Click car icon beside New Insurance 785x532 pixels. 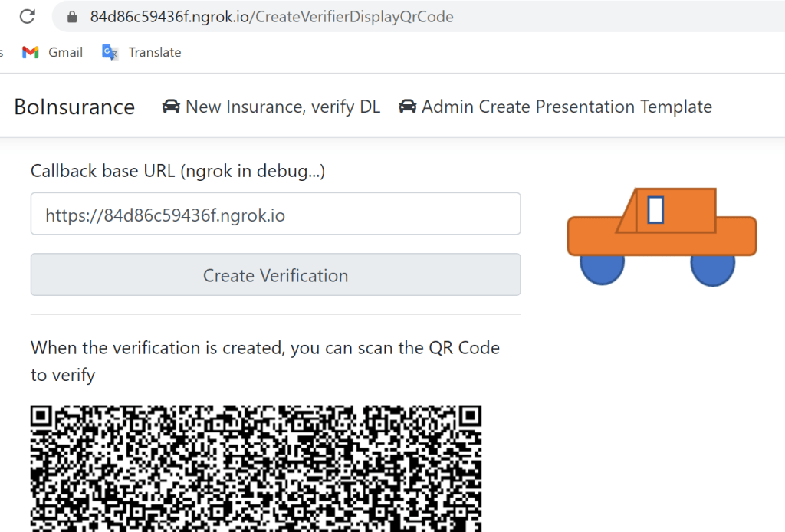(171, 107)
